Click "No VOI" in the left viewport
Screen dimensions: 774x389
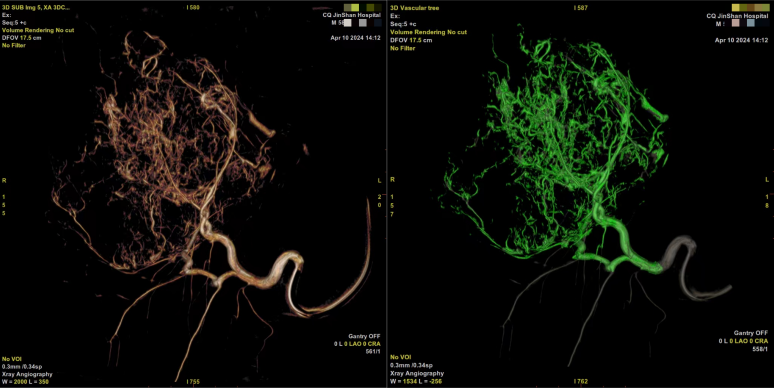12,359
